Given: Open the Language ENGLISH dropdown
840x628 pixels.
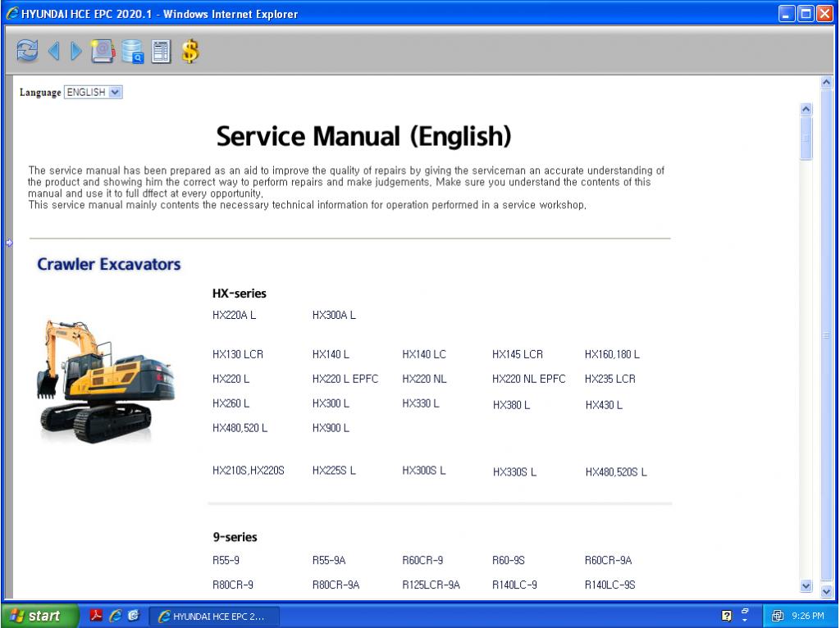Looking at the screenshot, I should [94, 92].
